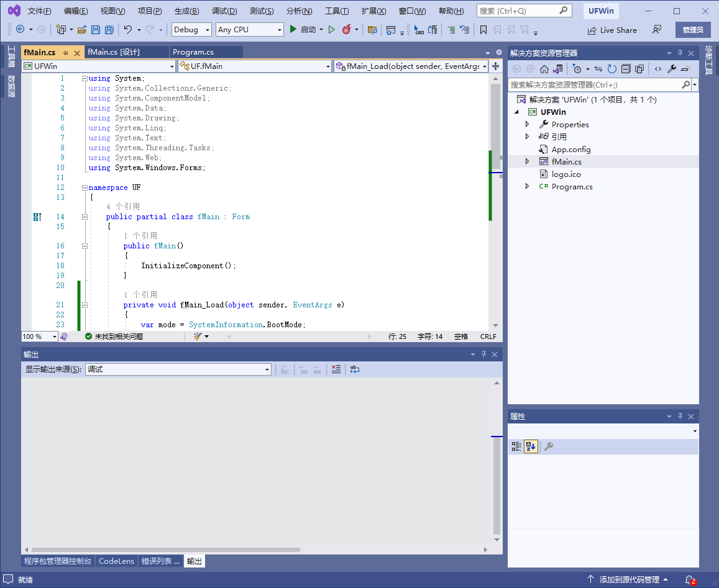Open the Debug configuration dropdown
719x588 pixels.
pos(191,30)
